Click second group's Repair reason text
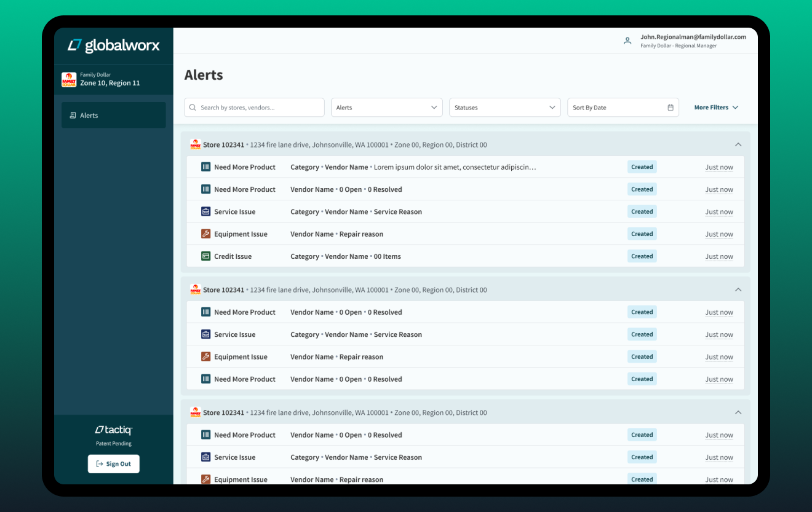The width and height of the screenshot is (812, 512). (361, 356)
